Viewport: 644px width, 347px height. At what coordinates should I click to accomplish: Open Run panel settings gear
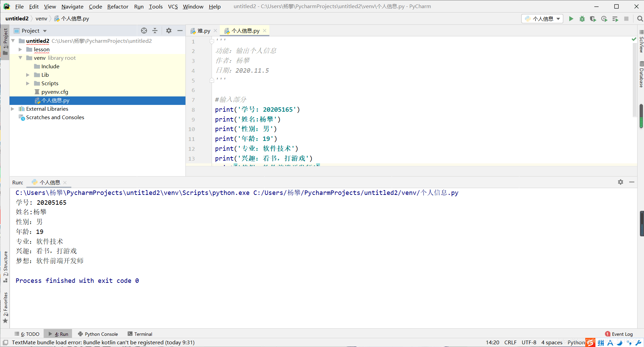coord(621,182)
